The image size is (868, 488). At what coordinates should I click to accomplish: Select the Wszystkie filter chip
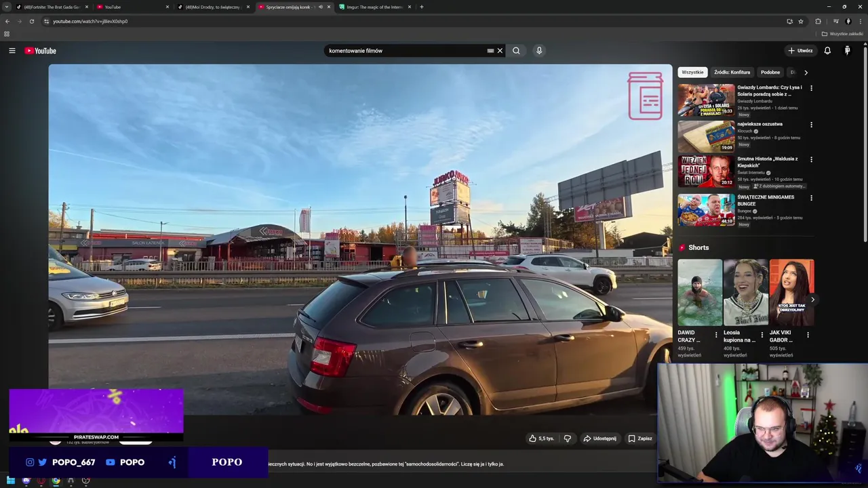coord(693,73)
